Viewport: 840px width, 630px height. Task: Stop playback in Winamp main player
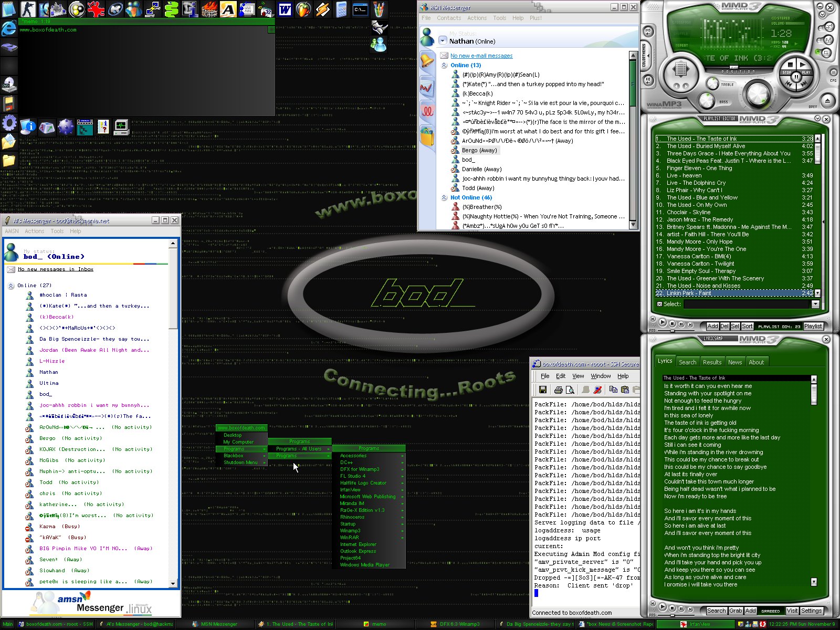[x=789, y=67]
